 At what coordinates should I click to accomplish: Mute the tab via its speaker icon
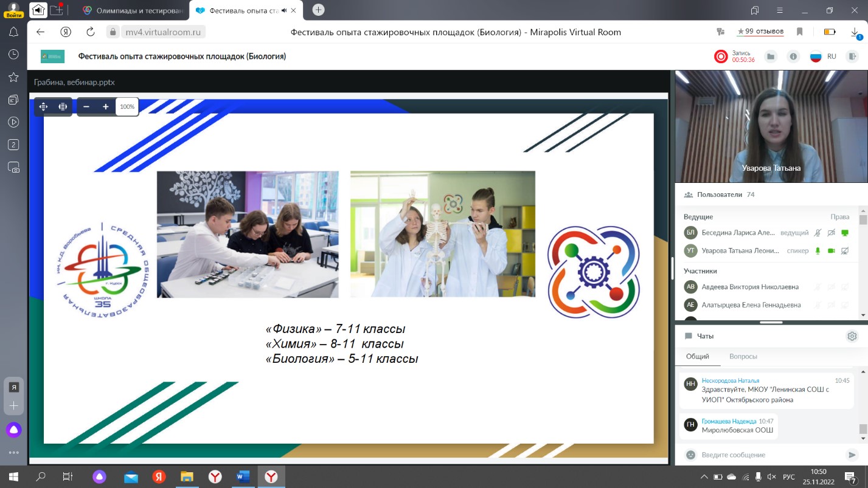pos(284,10)
